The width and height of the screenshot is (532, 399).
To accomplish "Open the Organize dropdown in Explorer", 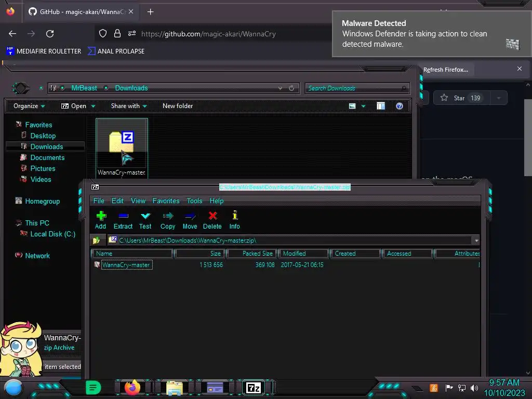I will (x=29, y=106).
